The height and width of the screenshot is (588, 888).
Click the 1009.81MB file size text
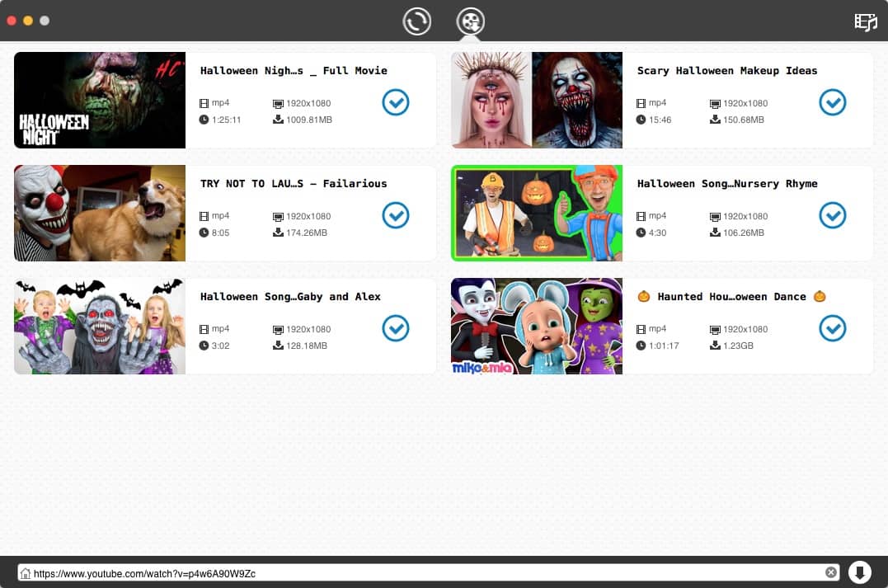tap(309, 120)
